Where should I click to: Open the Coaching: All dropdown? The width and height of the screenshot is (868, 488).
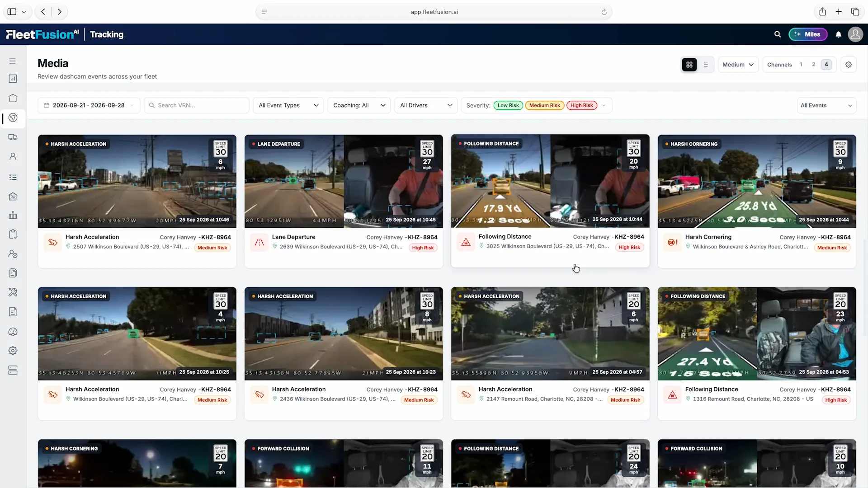click(x=359, y=105)
